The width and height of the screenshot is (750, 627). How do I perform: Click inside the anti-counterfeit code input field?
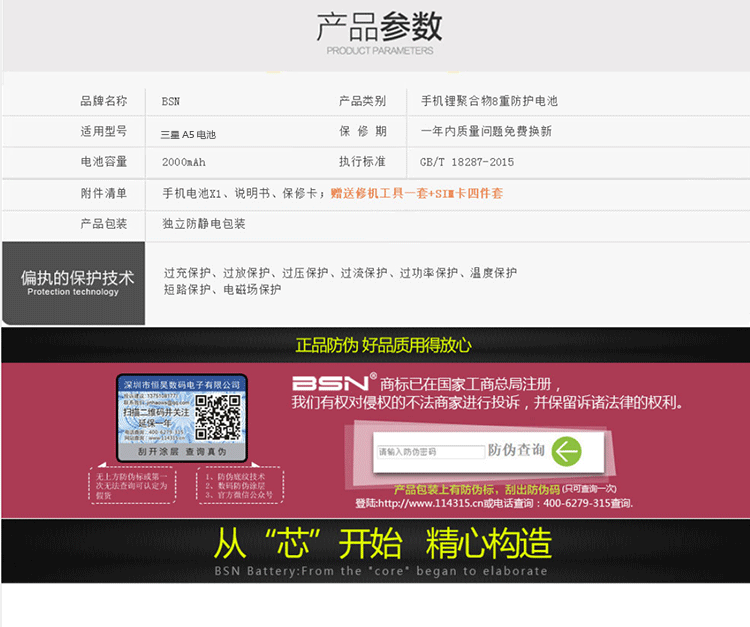429,452
